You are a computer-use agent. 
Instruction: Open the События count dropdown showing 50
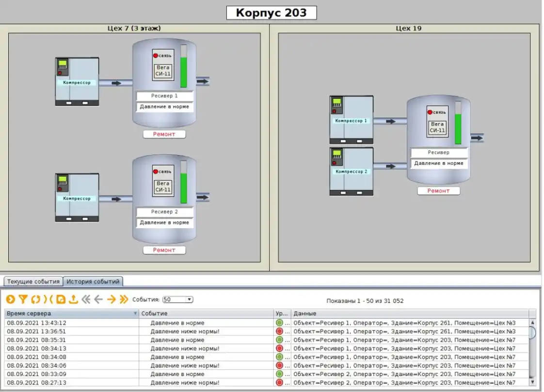(177, 299)
